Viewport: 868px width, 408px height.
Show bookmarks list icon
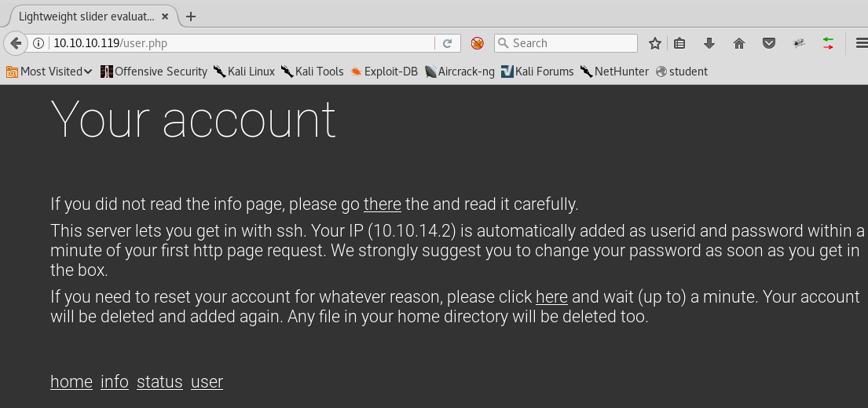click(680, 43)
